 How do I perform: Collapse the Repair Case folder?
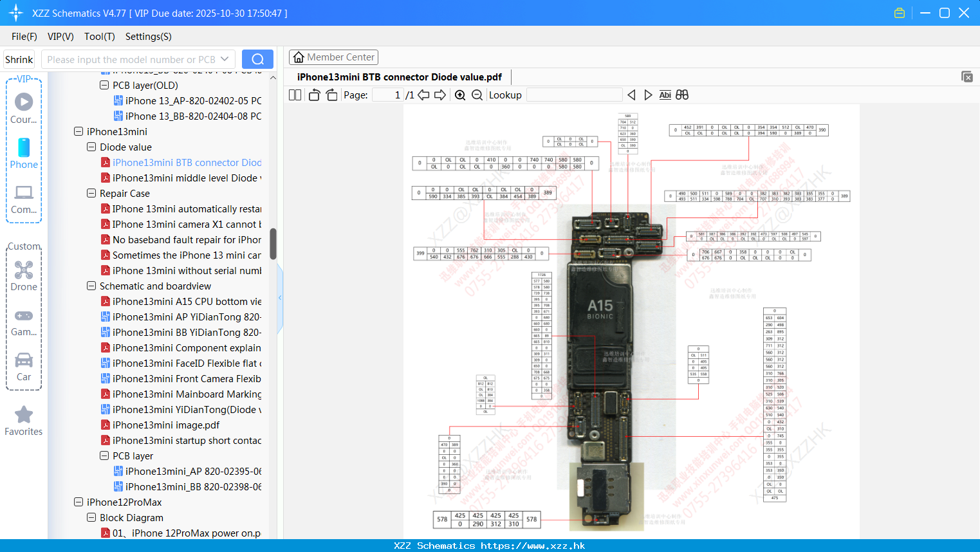coord(91,193)
